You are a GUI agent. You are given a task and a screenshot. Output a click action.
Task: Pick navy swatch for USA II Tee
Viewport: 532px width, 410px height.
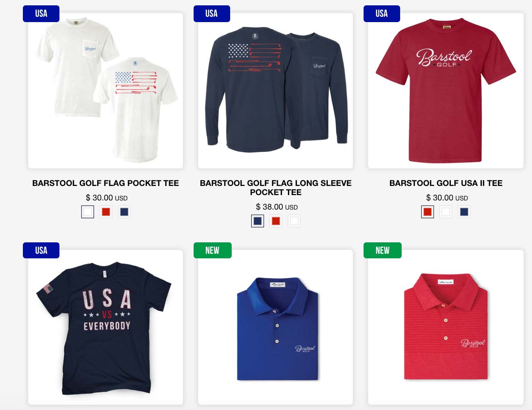point(464,212)
